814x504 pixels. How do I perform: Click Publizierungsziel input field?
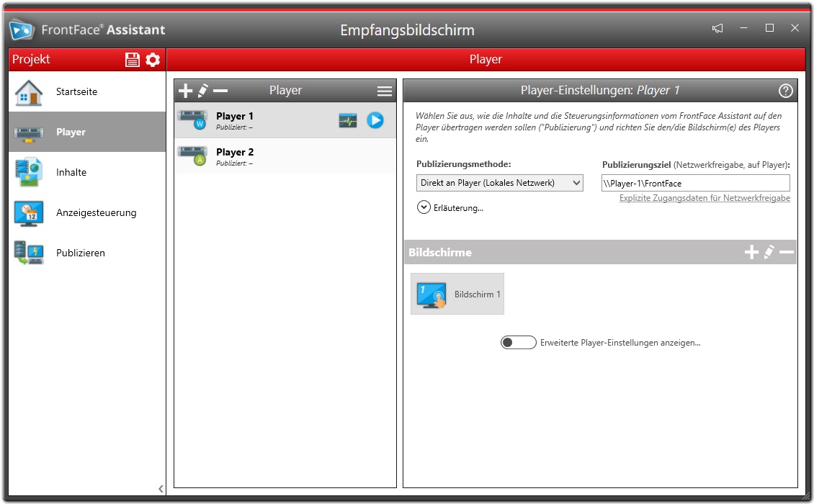tap(696, 183)
